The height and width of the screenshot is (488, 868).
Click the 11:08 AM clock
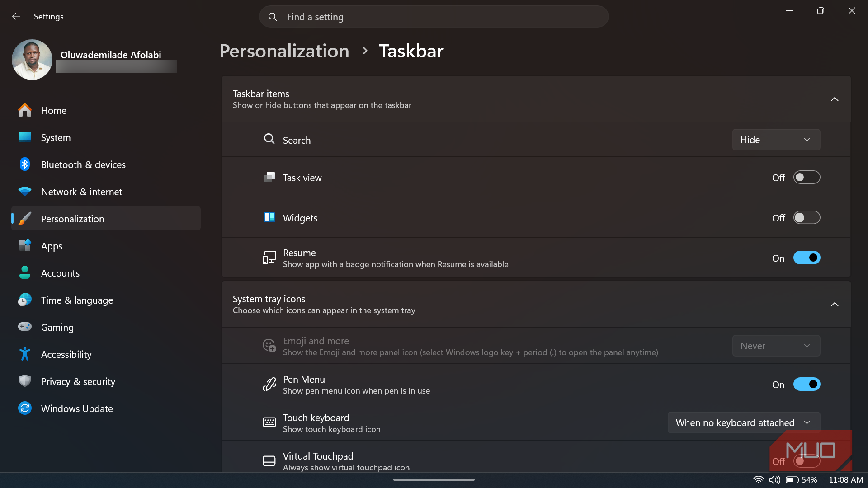click(x=846, y=480)
